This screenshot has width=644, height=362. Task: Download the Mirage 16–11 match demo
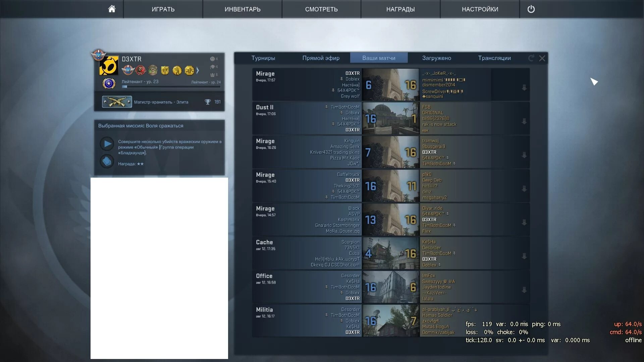coord(524,189)
